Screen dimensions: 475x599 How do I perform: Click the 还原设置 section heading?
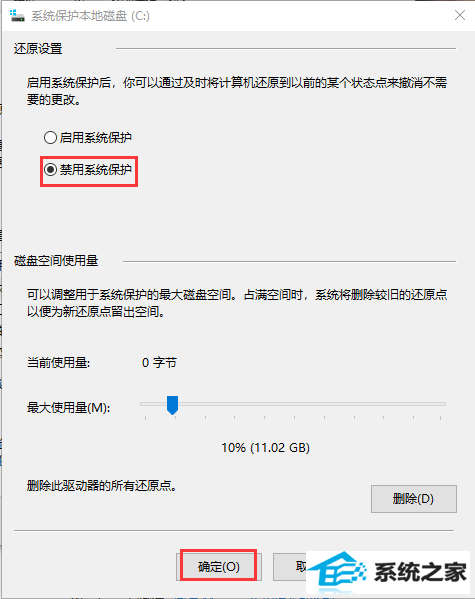click(x=38, y=49)
